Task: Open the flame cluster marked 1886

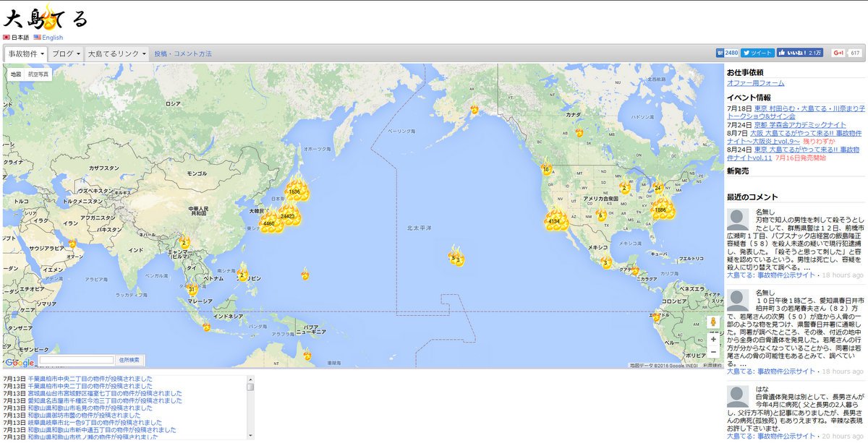Action: (661, 208)
